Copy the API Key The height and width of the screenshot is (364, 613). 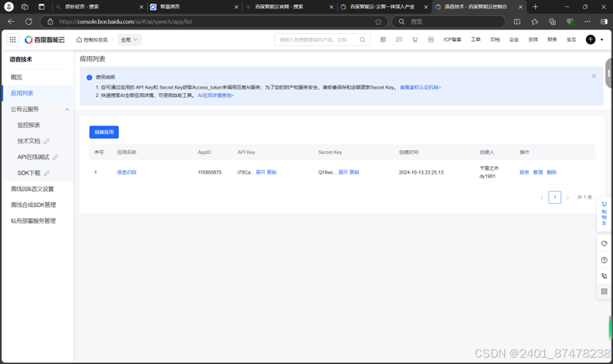(x=272, y=172)
